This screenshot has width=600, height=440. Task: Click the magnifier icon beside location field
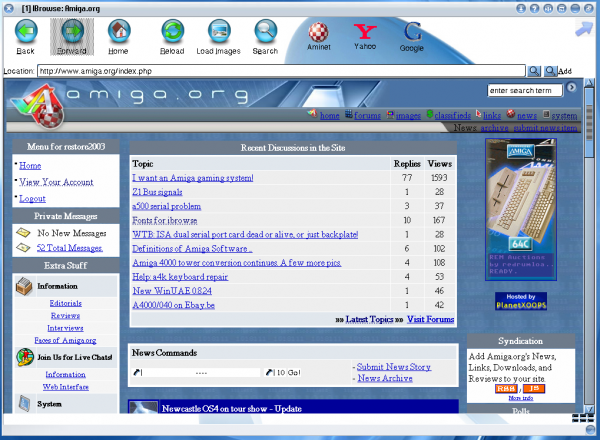534,71
